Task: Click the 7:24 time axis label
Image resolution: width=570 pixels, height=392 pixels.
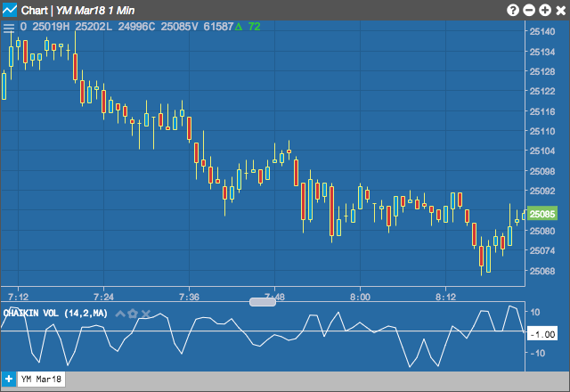Action: click(x=103, y=297)
